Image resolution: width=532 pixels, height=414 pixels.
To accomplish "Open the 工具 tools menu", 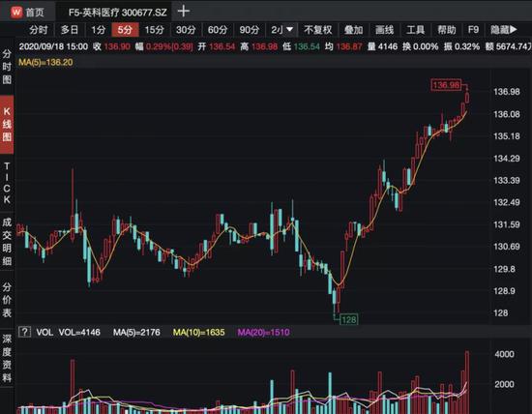I will pos(416,30).
